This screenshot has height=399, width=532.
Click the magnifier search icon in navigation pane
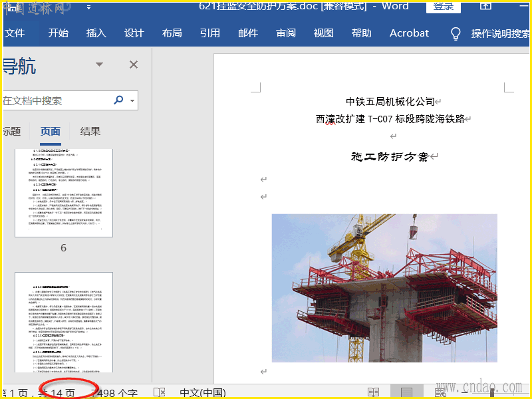click(x=119, y=100)
